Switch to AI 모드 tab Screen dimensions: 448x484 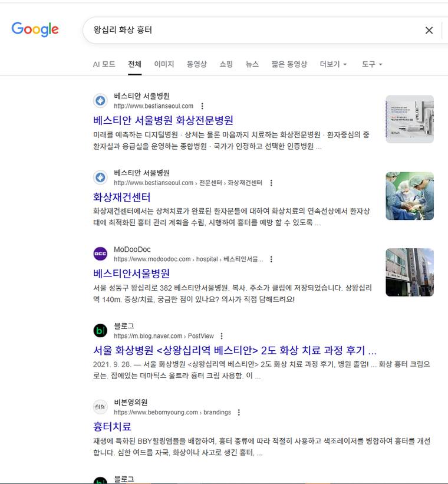pos(104,64)
